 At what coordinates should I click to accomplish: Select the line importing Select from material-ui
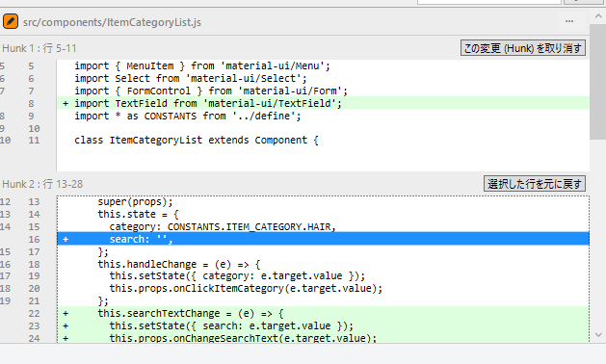tap(323, 78)
